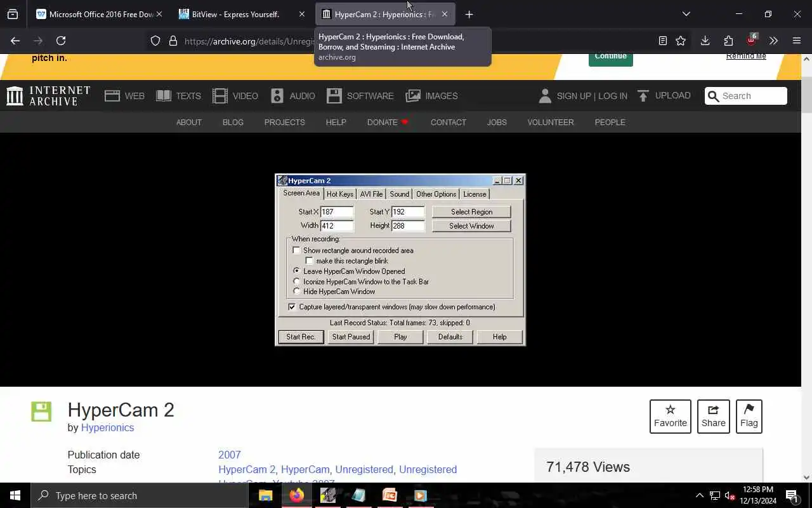The image size is (812, 508).
Task: Reload the current page
Action: tap(61, 41)
